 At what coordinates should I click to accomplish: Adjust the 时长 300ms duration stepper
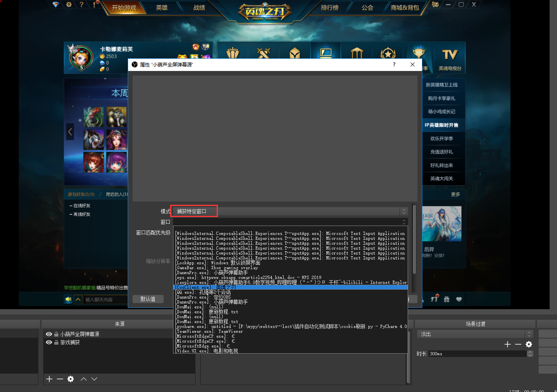point(530,354)
